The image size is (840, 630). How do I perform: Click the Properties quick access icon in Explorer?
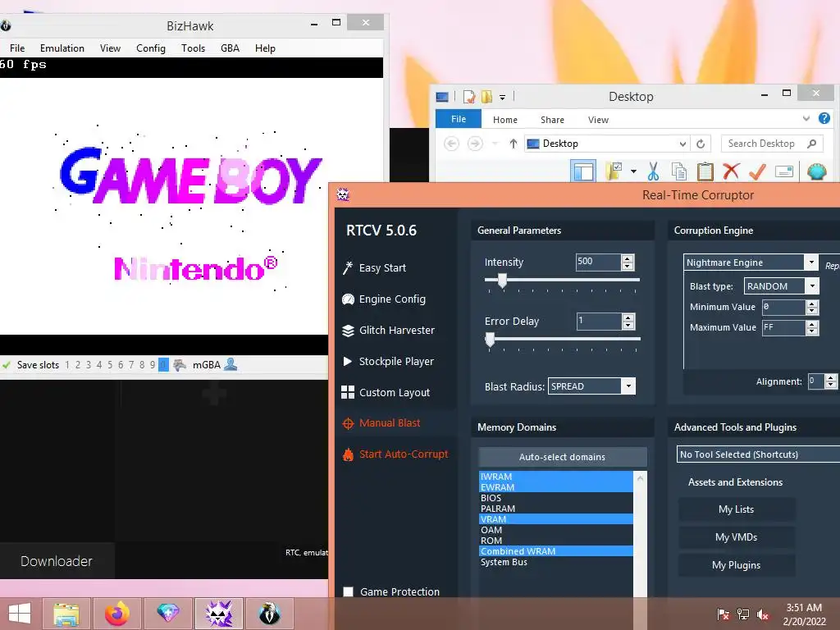468,97
